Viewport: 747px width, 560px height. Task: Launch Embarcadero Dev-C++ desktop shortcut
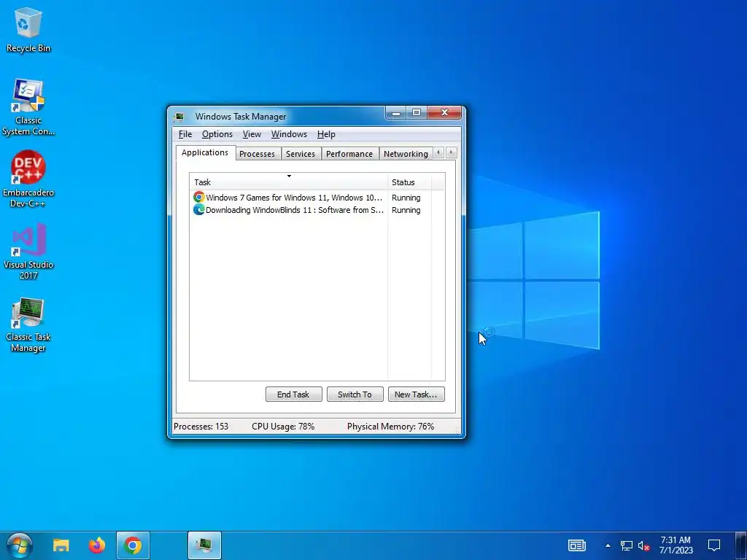point(28,179)
